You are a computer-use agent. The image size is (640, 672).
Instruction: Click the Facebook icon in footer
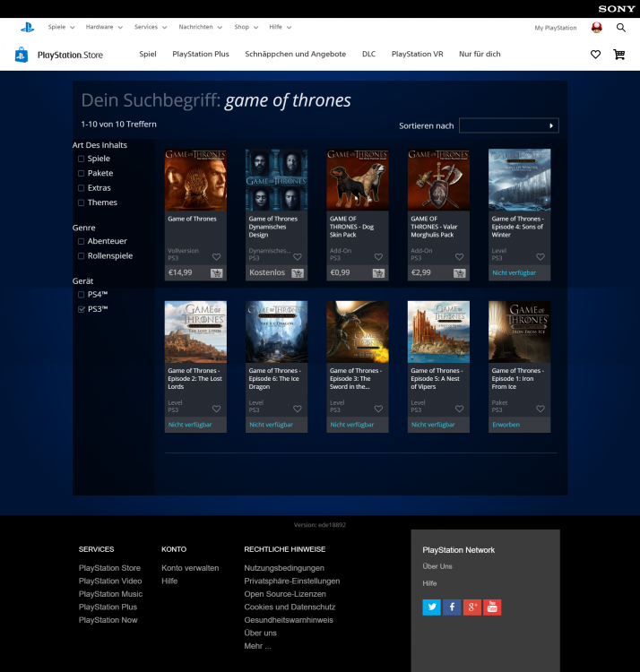452,607
